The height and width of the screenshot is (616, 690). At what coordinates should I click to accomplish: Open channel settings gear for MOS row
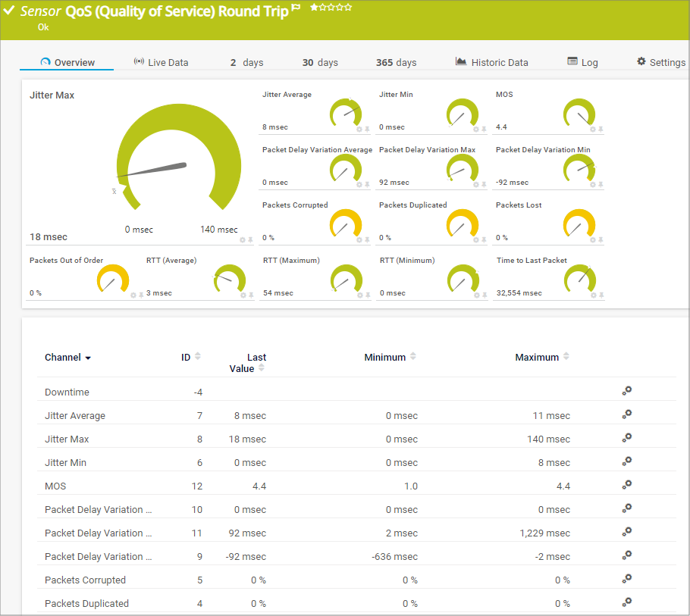click(626, 485)
